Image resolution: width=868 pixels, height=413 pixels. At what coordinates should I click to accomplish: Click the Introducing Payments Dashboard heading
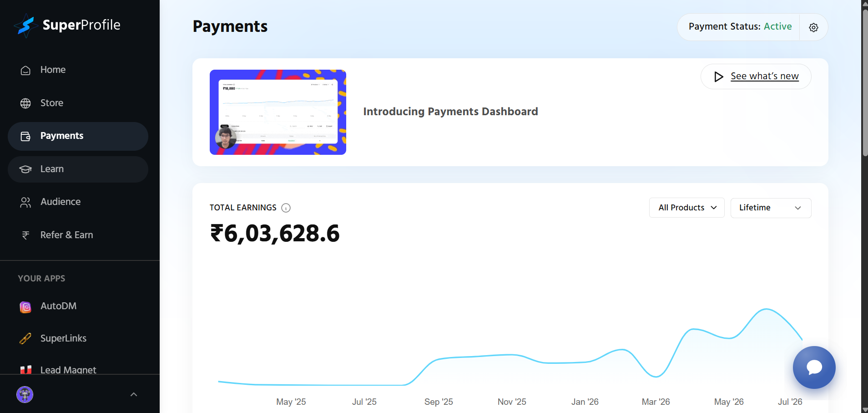tap(450, 112)
